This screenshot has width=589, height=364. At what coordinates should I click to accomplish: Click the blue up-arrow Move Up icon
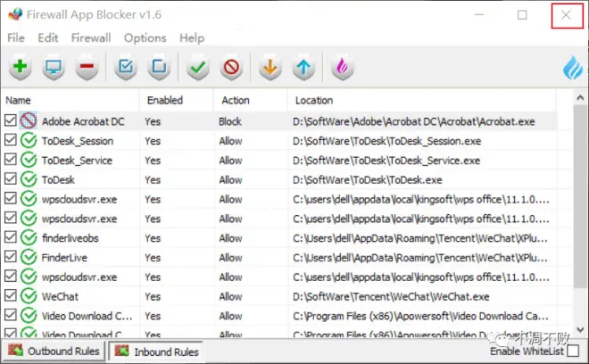coord(303,67)
